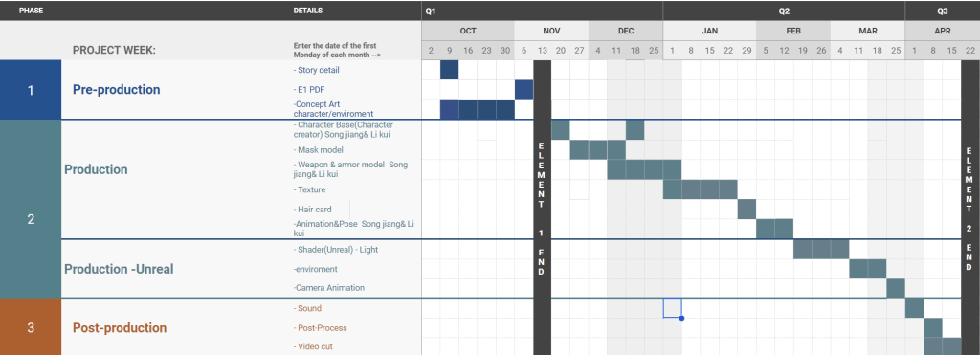980x355 pixels.
Task: Select the OCT month header cell
Action: [x=468, y=31]
